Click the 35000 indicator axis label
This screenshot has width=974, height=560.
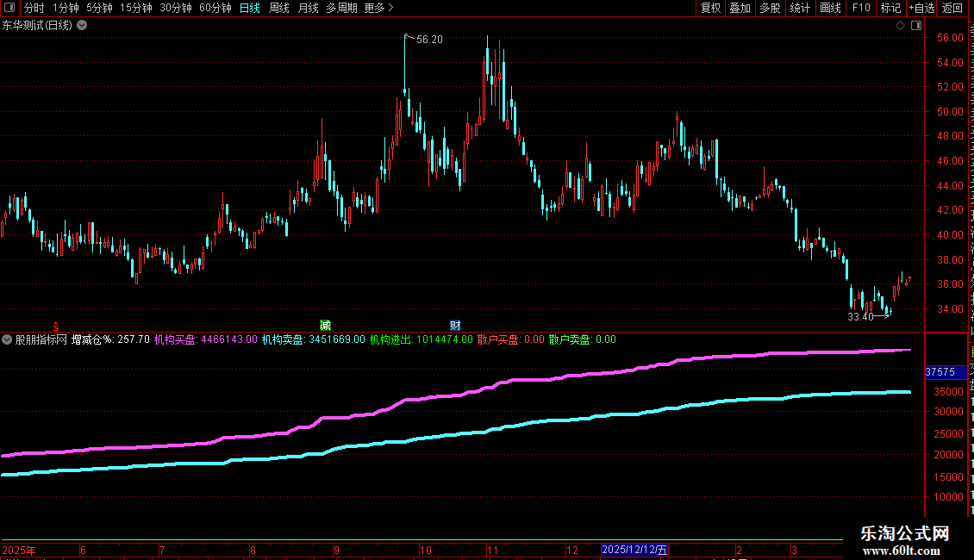(948, 392)
